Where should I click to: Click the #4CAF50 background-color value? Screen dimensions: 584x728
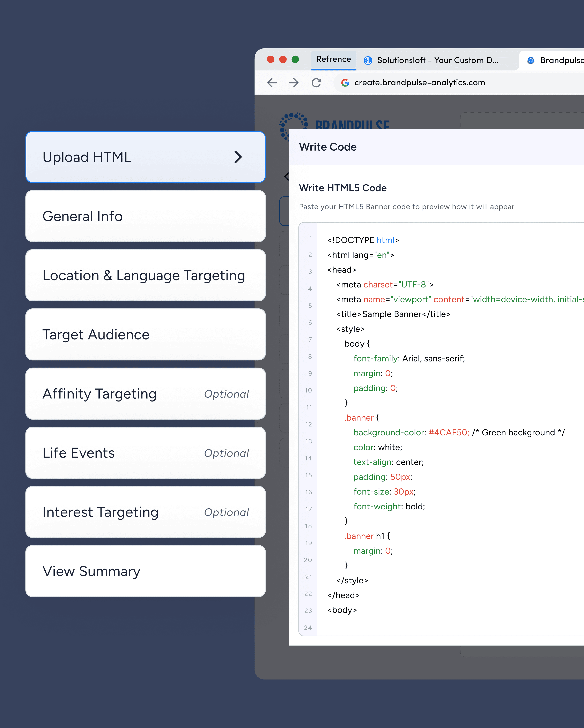449,433
